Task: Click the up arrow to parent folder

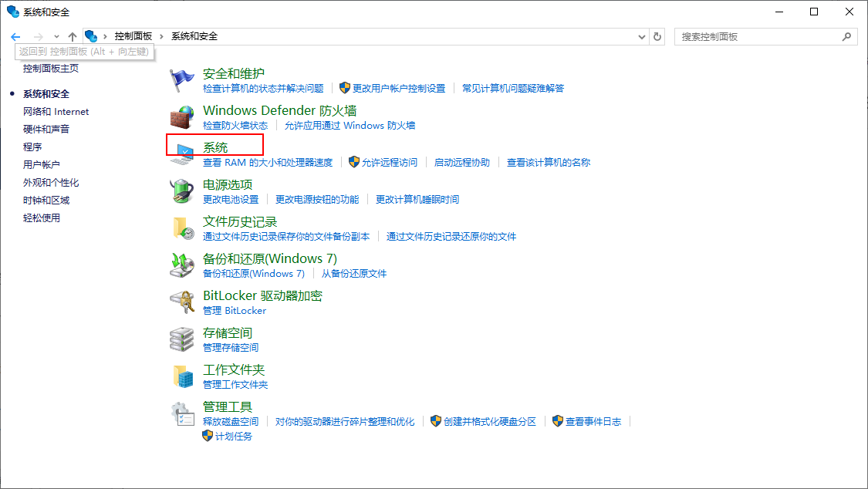Action: pos(72,36)
